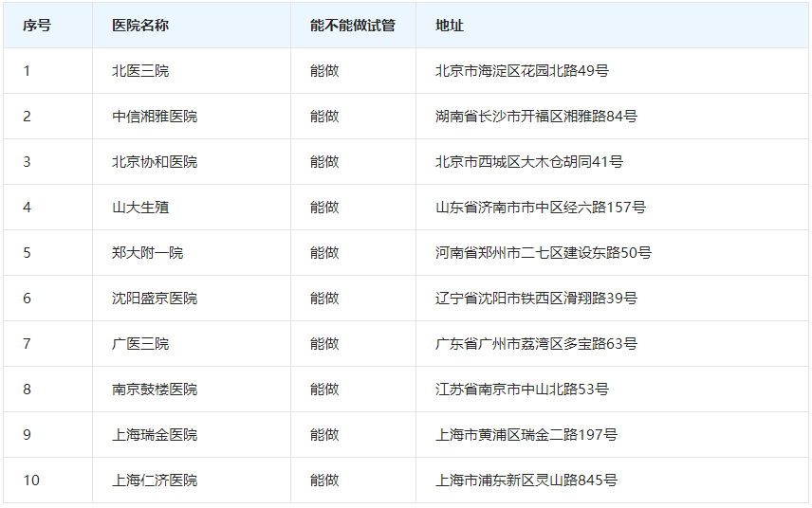Select address 广东省广州市荔湾区多宝路63号
This screenshot has height=508, width=812.
coord(536,344)
